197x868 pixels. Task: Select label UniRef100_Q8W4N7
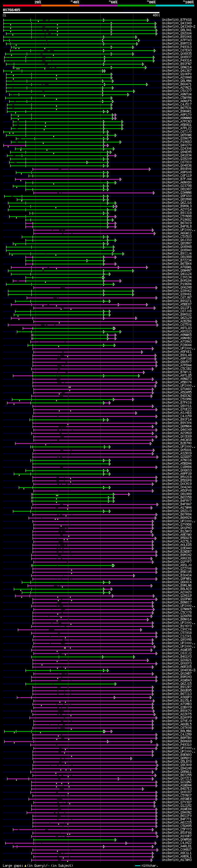pos(177,271)
